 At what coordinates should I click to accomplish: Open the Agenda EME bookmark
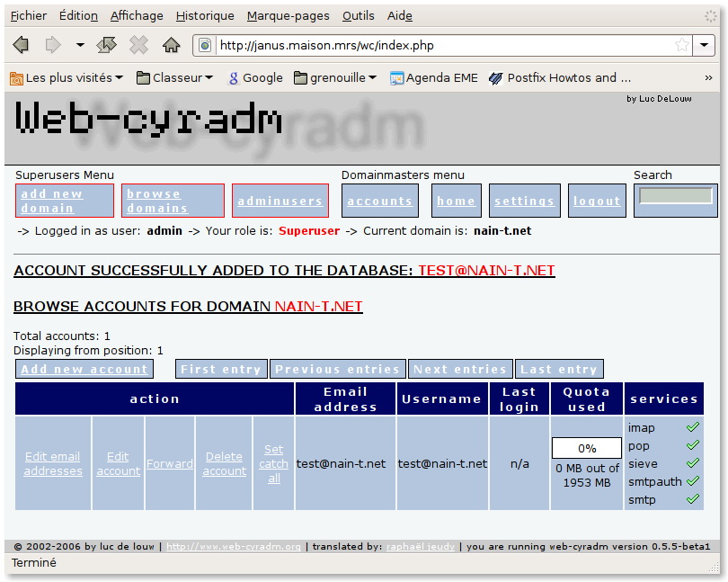[x=433, y=78]
